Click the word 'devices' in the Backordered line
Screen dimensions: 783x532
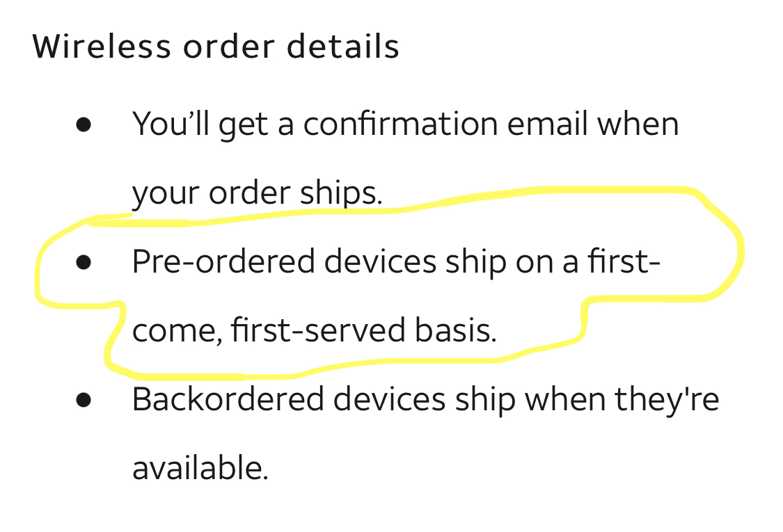coord(389,399)
